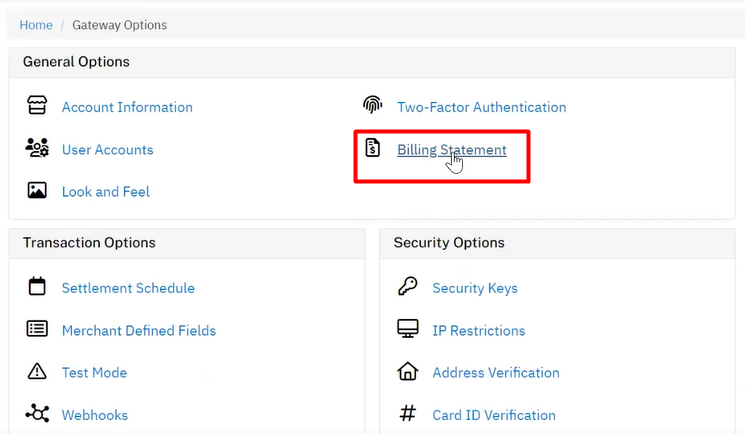The height and width of the screenshot is (434, 745).
Task: Click the Look and Feel picture icon
Action: [x=37, y=190]
